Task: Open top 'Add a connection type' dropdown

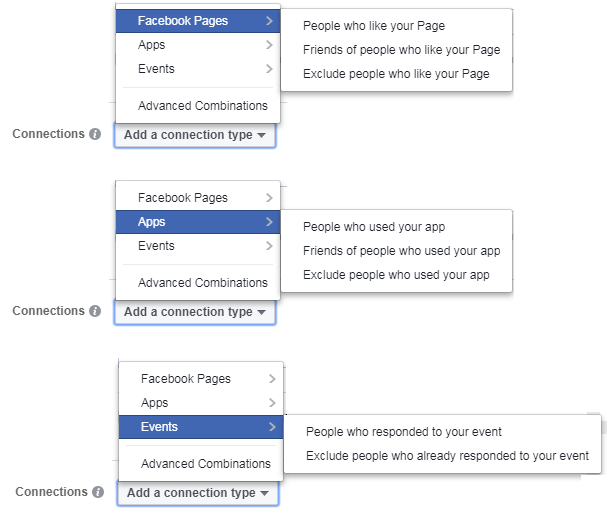Action: (195, 135)
